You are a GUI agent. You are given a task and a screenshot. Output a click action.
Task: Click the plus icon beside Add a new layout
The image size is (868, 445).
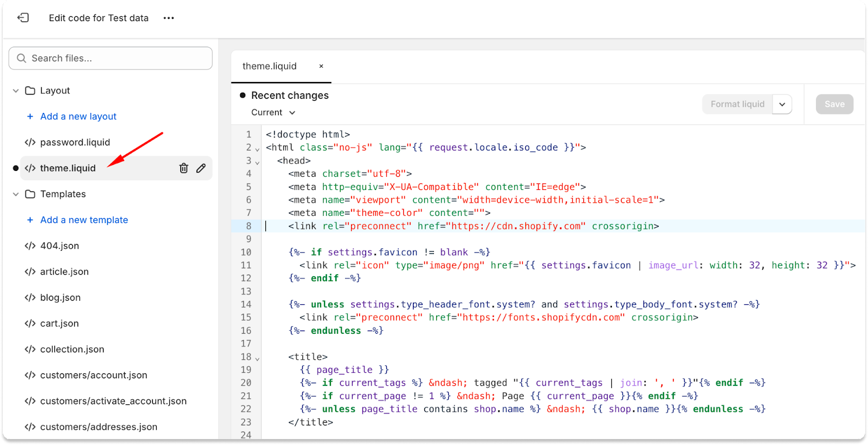(x=30, y=116)
